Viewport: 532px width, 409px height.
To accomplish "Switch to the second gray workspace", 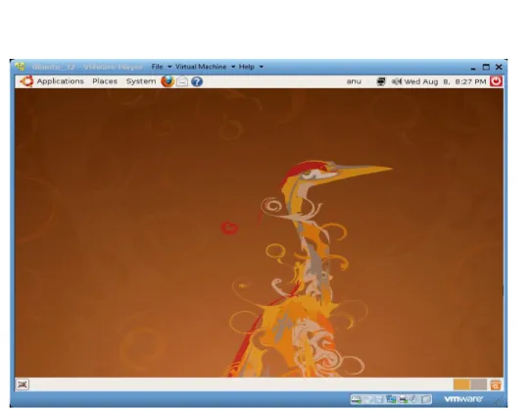I will coord(478,384).
